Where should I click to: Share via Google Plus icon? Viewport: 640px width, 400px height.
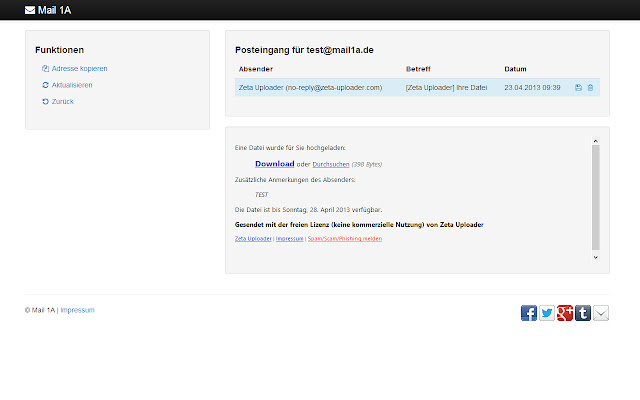click(564, 313)
